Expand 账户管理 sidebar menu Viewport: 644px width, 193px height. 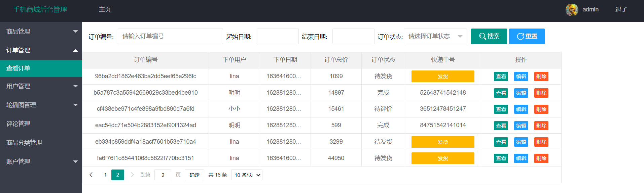(x=41, y=162)
